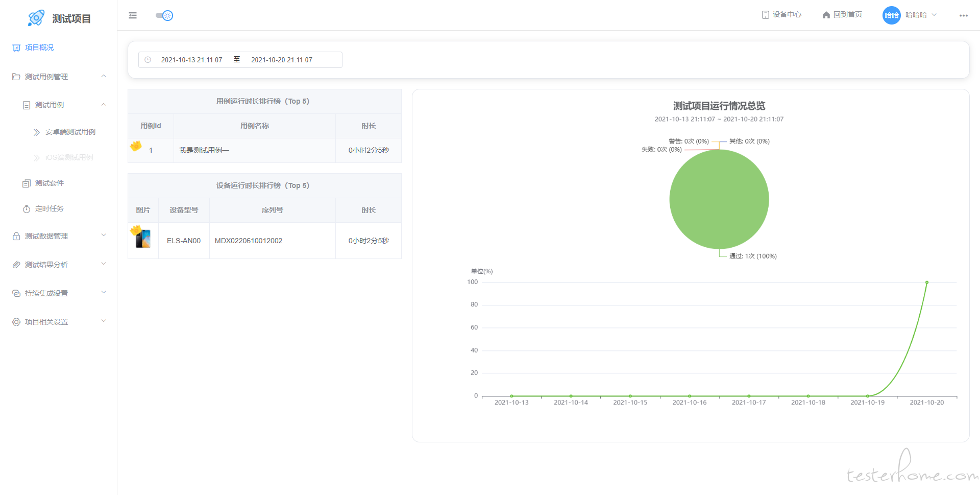Click 回到首页 home link
980x495 pixels.
pyautogui.click(x=842, y=15)
